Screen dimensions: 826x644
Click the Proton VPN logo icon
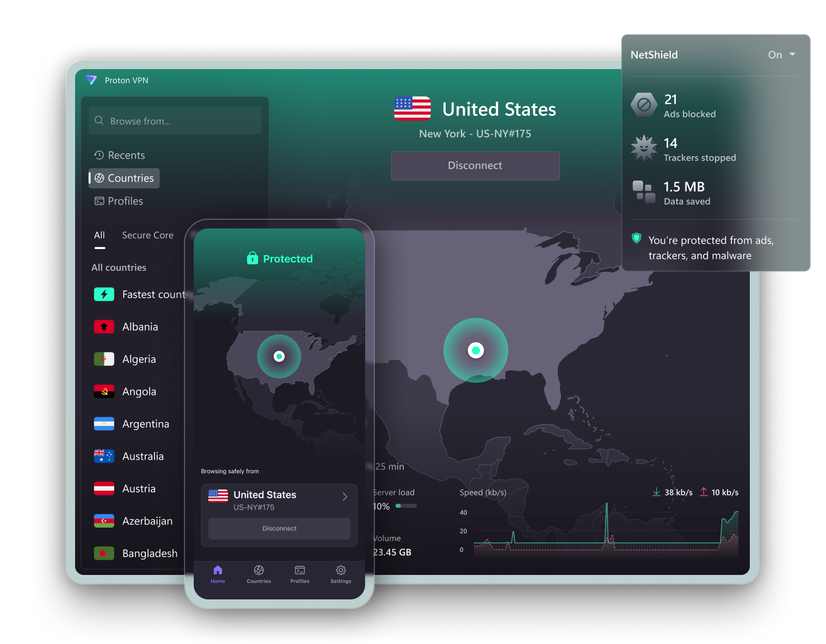91,80
